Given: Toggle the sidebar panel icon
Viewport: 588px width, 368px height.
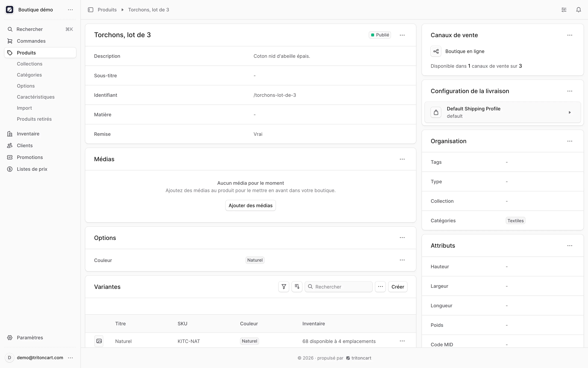Looking at the screenshot, I should click(91, 10).
